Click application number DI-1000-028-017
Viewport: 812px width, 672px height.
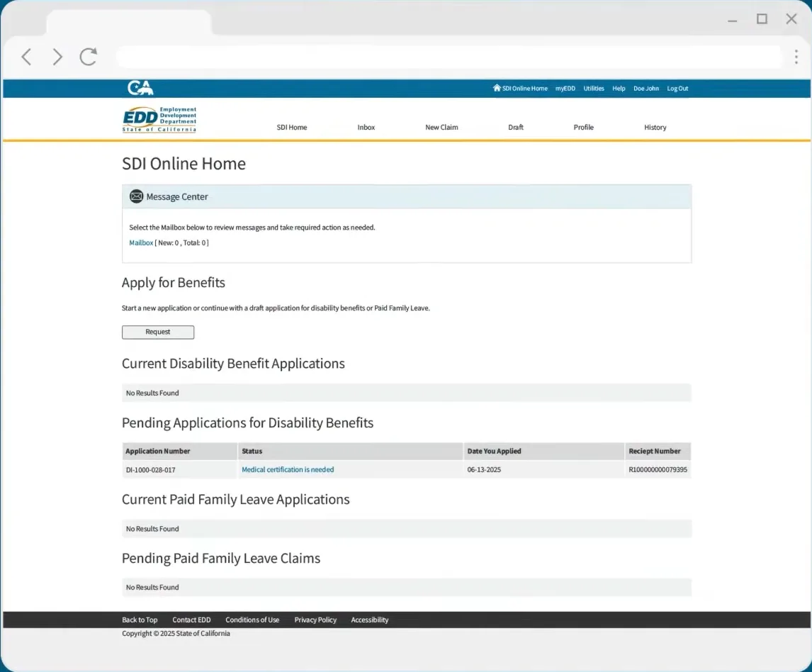pos(150,470)
